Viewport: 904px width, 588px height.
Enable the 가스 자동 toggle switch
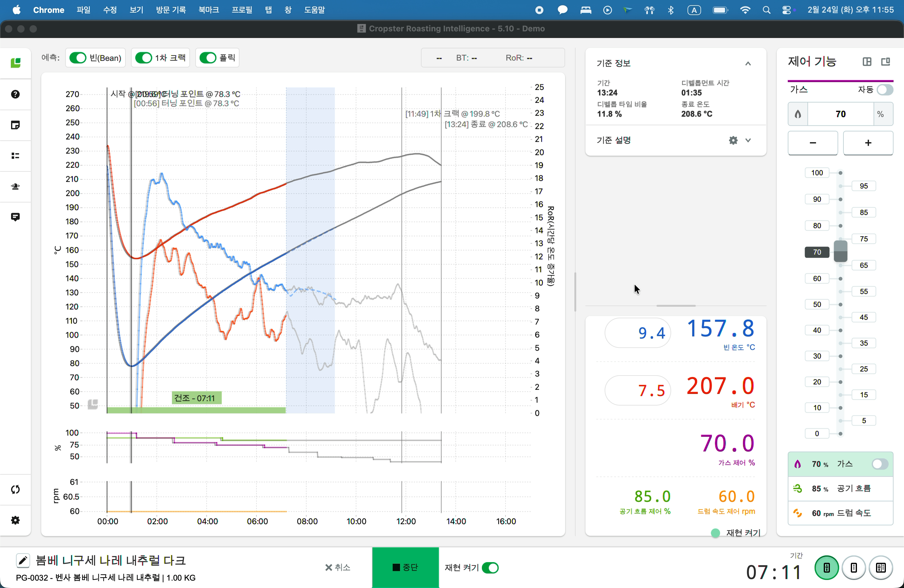884,89
